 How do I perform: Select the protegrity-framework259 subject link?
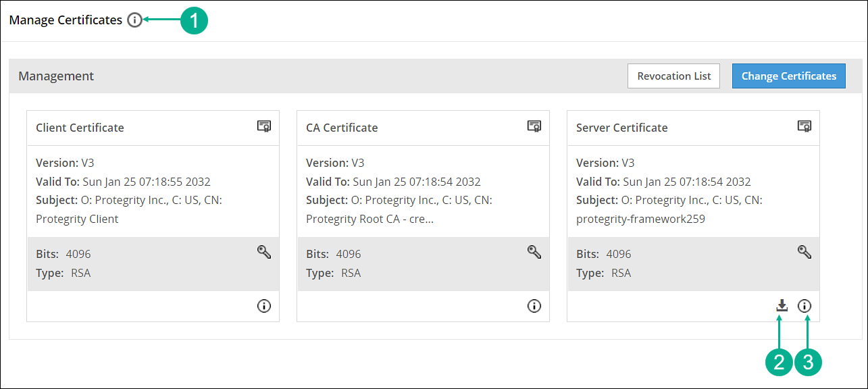coord(640,218)
